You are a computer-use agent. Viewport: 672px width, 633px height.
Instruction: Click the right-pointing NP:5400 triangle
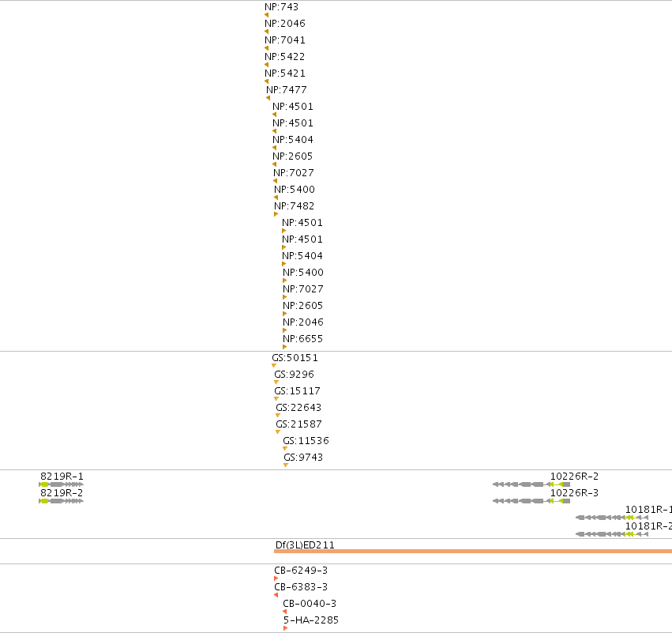click(284, 281)
